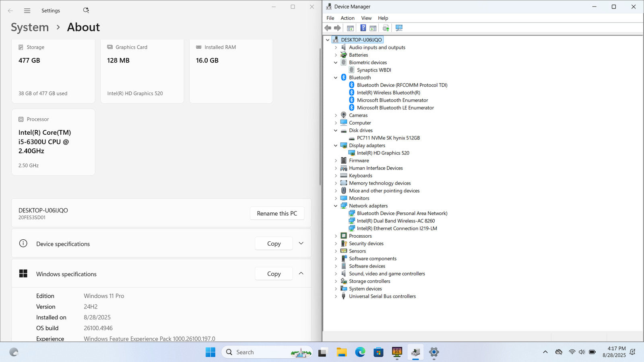Open the Wi-Fi network tray icon
The height and width of the screenshot is (362, 644).
(572, 352)
